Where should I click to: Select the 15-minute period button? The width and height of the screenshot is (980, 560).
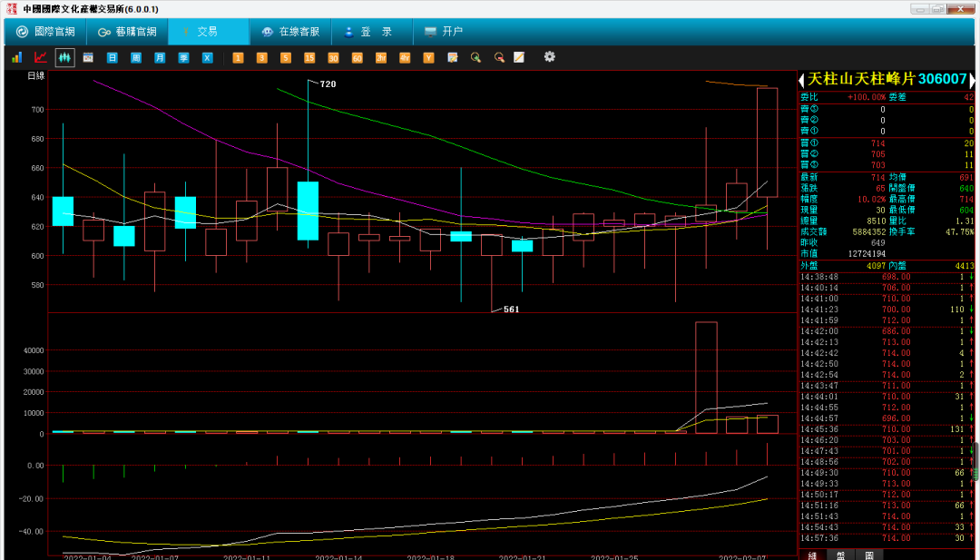(309, 57)
